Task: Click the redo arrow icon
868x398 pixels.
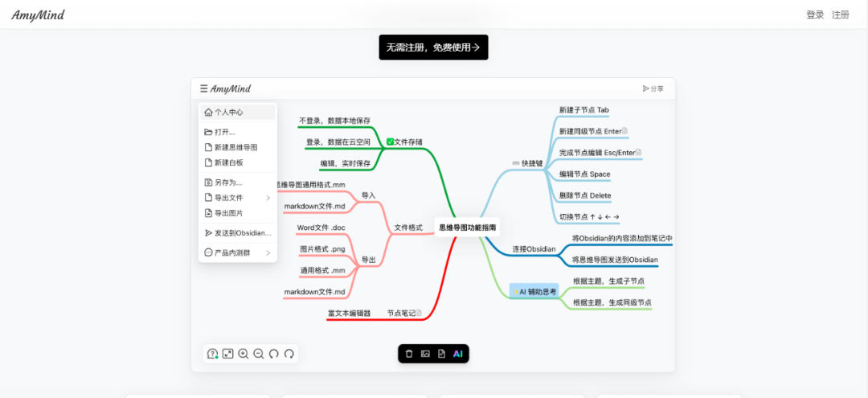Action: 289,354
